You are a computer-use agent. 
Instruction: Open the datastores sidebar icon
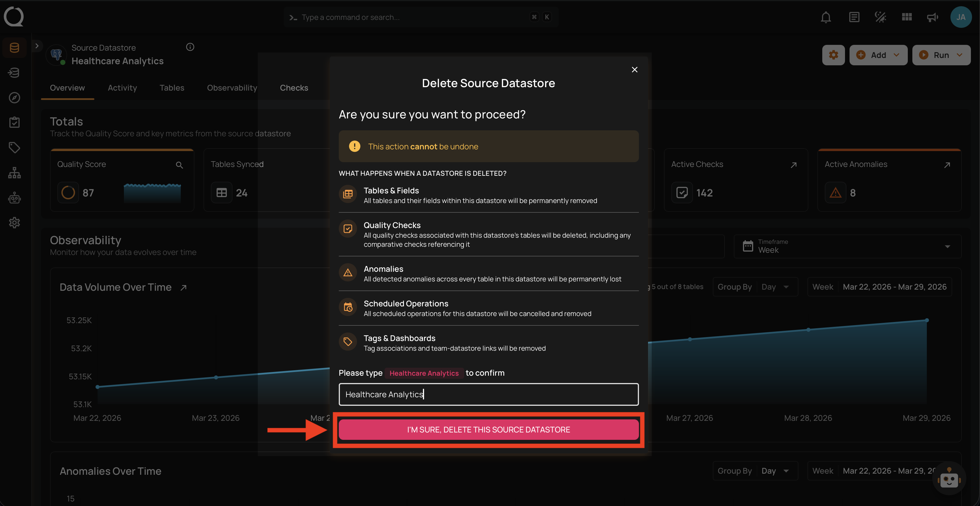tap(14, 47)
